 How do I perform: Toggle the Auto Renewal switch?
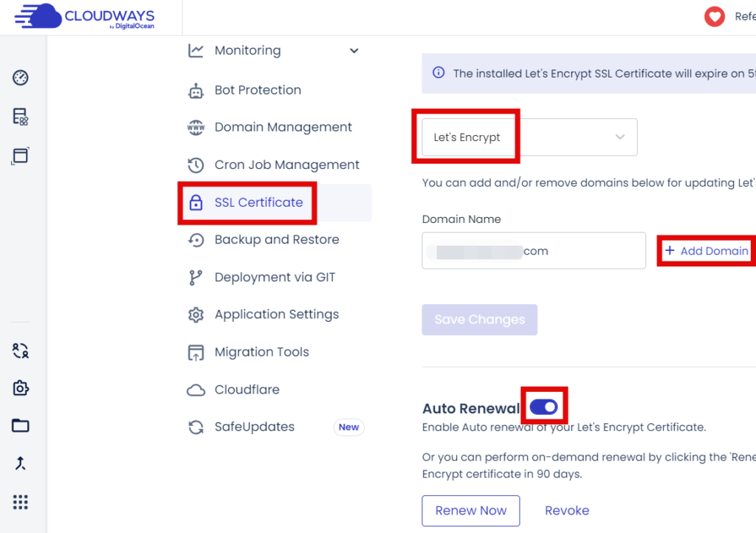pos(543,408)
